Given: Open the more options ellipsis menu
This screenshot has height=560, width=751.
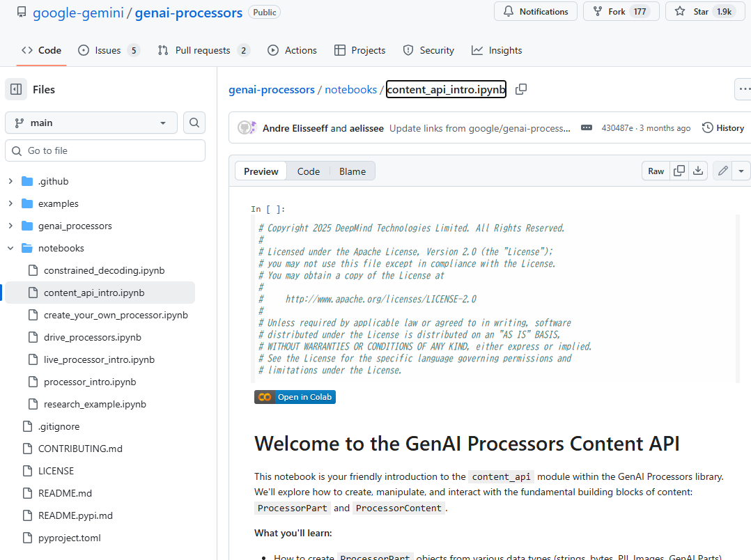Looking at the screenshot, I should (744, 89).
